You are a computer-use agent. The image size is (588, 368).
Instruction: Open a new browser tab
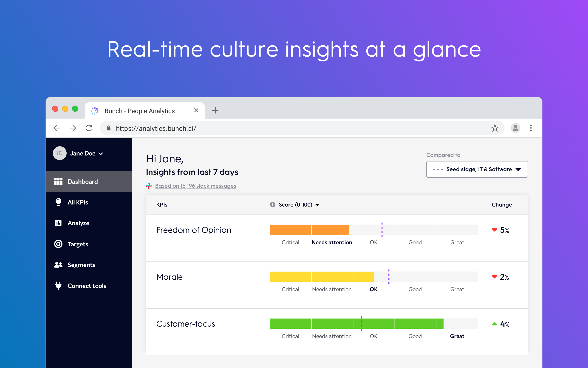coord(215,110)
